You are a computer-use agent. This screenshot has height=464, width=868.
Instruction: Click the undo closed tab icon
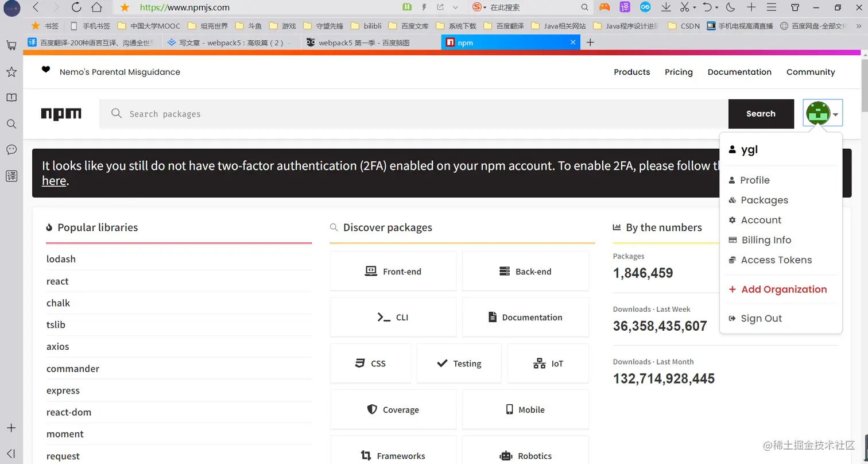[708, 7]
